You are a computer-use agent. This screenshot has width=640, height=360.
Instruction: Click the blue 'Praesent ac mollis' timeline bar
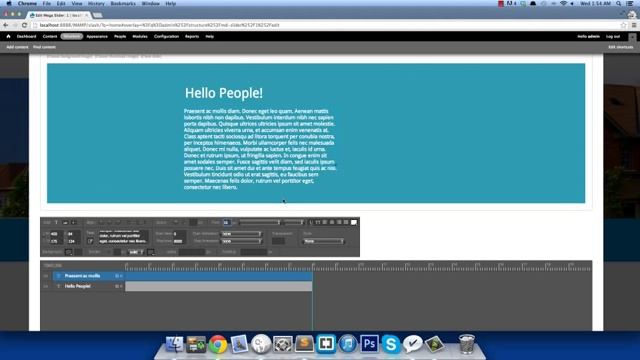tap(218, 276)
